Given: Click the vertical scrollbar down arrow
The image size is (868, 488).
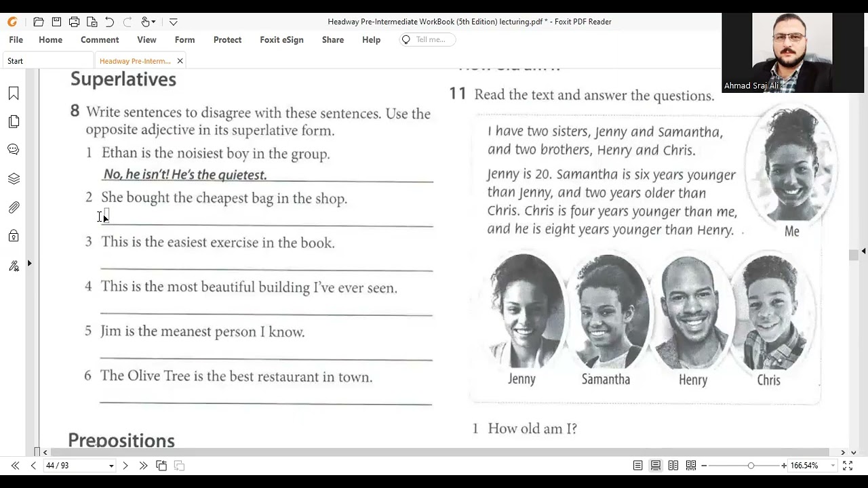Looking at the screenshot, I should pyautogui.click(x=854, y=452).
